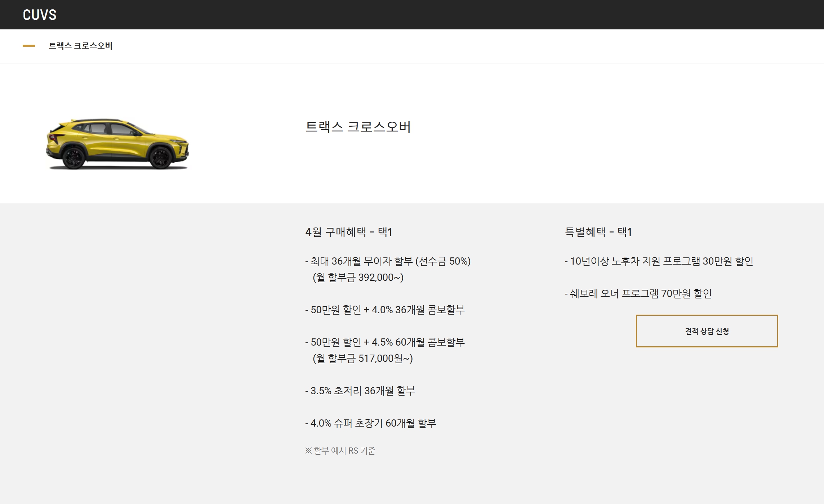Select 10년이상 노후차 지원 프로그램 30만원 할인

point(659,261)
